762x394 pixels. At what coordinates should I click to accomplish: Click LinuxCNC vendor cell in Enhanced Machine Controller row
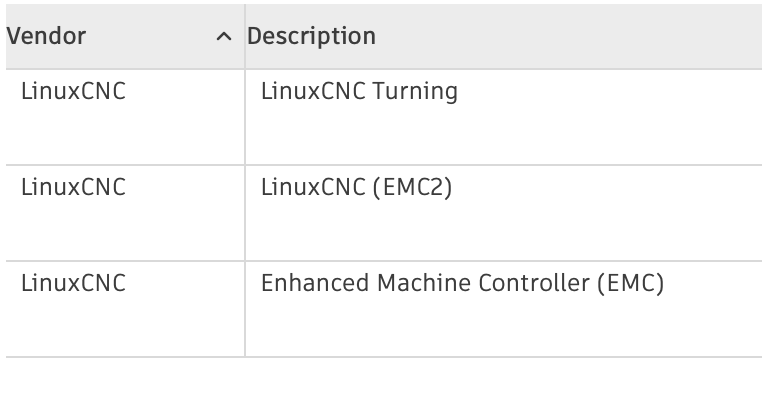coord(125,309)
